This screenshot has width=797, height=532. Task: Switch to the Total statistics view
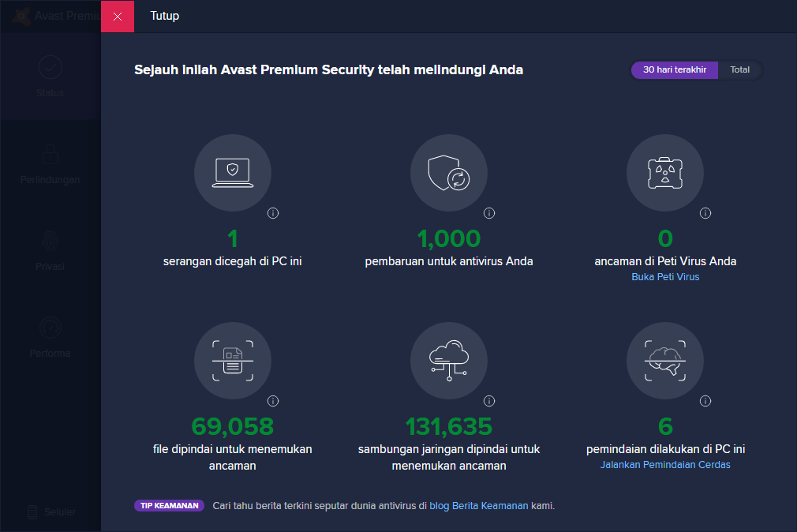(x=739, y=70)
